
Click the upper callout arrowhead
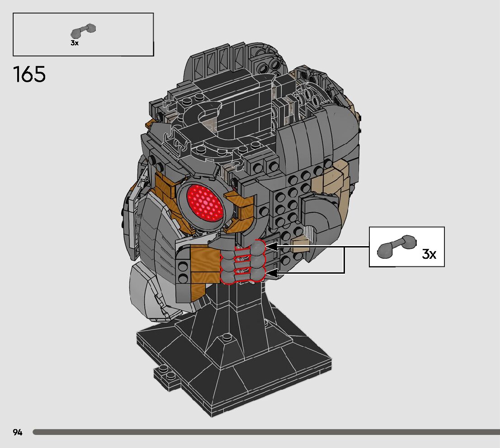(x=271, y=247)
